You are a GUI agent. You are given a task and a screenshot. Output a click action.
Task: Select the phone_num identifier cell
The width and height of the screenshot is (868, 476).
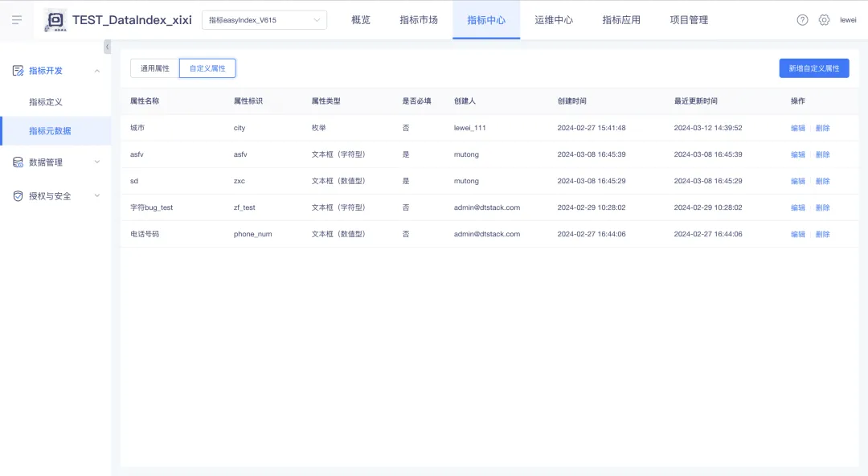(x=252, y=235)
